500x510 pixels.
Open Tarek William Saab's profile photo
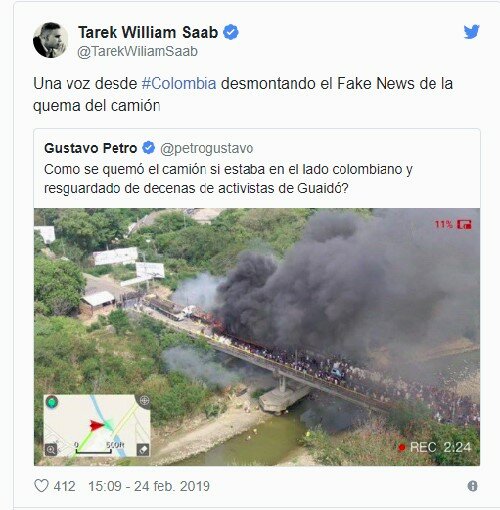click(50, 40)
